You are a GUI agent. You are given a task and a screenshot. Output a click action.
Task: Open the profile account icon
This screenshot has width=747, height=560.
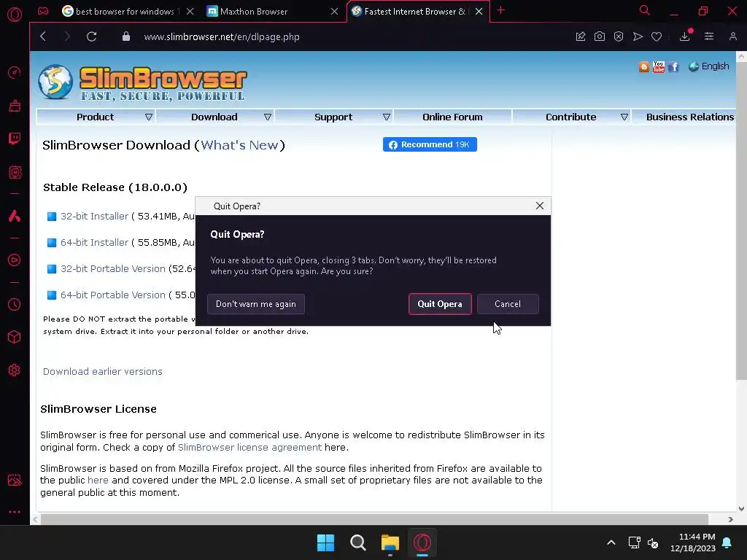click(732, 36)
